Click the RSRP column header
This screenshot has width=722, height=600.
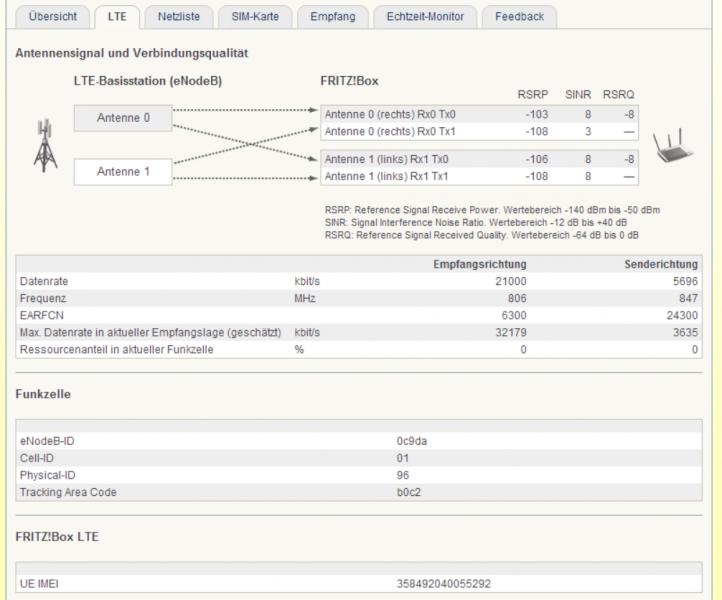pos(533,94)
